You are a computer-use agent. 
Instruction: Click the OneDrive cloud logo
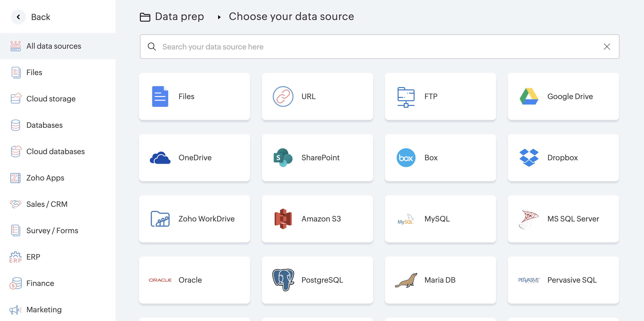(160, 158)
